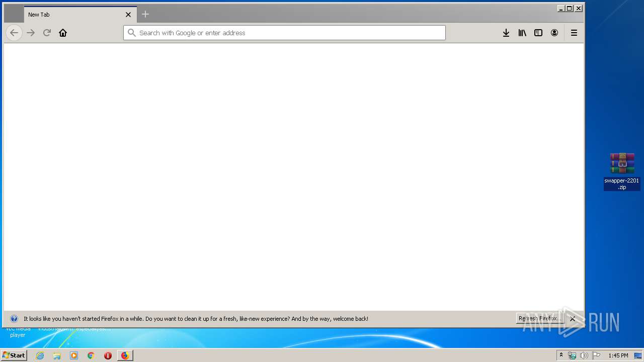Image resolution: width=644 pixels, height=362 pixels.
Task: Switch to Firefox taskbar button
Action: (125, 355)
